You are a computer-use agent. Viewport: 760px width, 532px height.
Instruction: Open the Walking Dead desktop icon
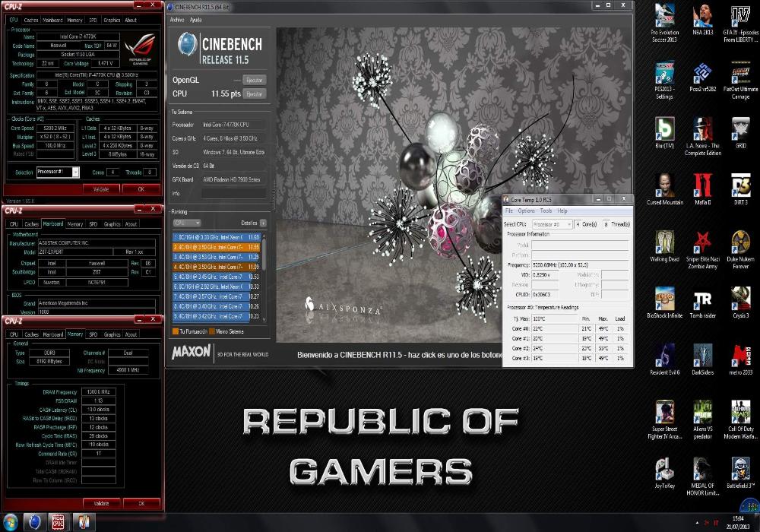tap(664, 246)
